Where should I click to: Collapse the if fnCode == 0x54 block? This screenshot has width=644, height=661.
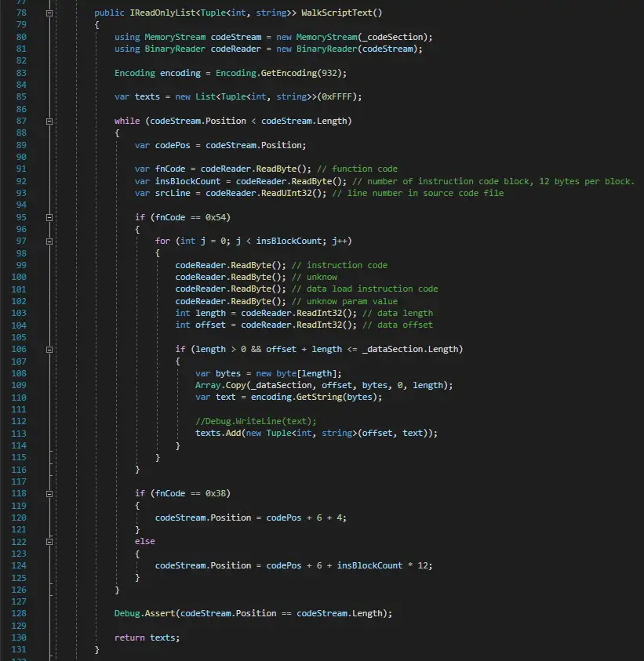[49, 217]
